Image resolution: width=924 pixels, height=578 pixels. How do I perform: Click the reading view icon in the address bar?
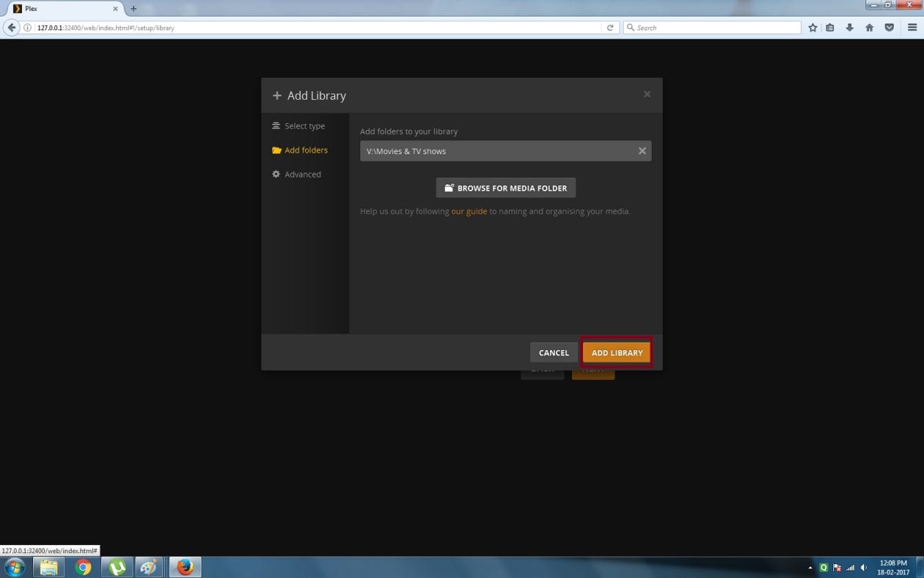[x=830, y=28]
